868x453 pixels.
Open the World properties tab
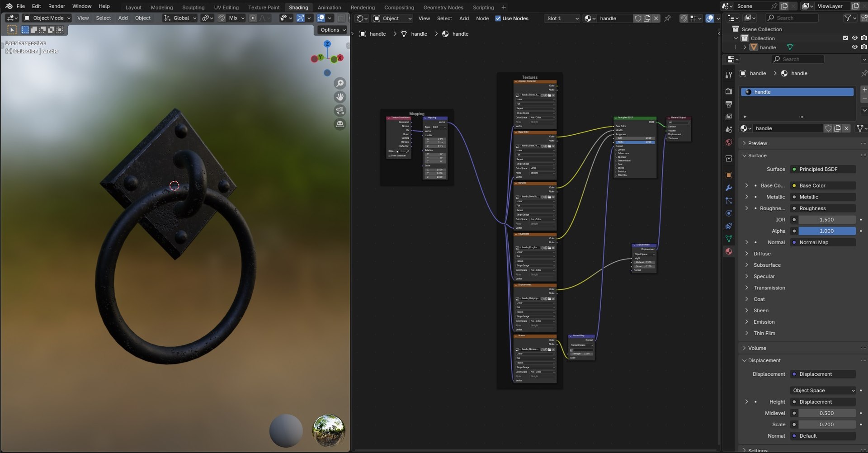click(x=728, y=142)
